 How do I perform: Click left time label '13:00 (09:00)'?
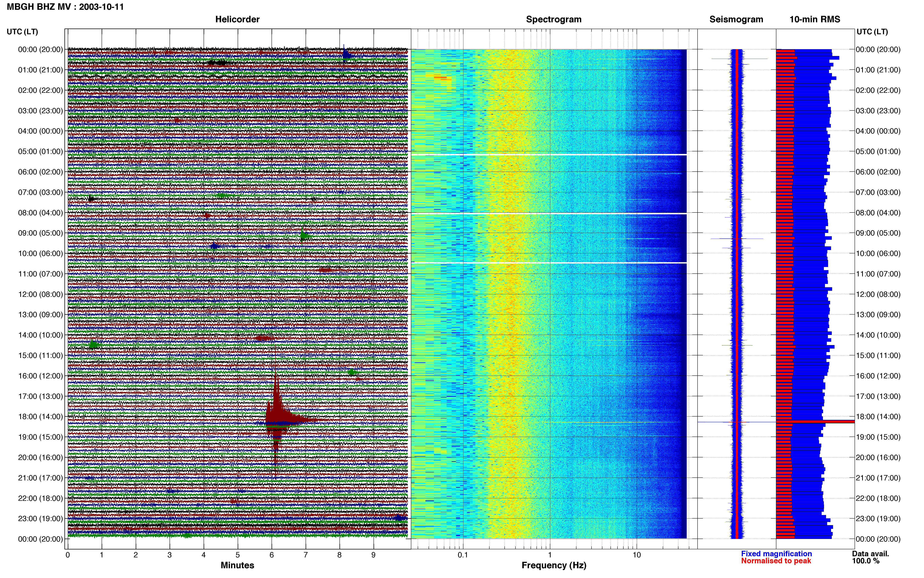point(41,315)
